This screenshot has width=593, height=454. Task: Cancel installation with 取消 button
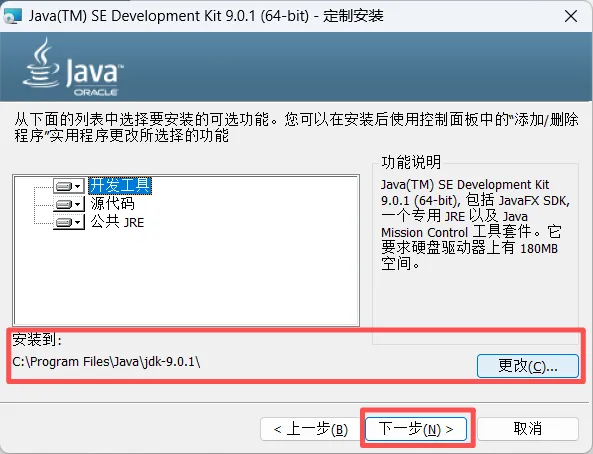(528, 429)
